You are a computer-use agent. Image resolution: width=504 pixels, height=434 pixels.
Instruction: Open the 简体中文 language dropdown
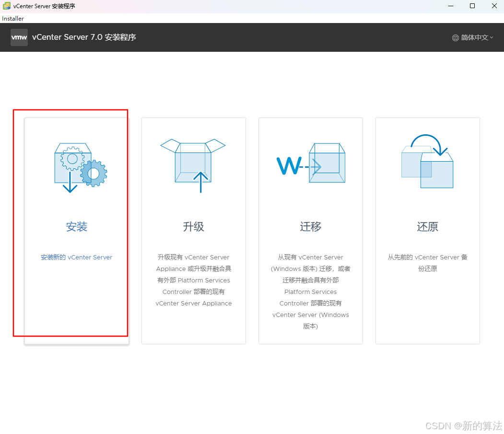(472, 37)
